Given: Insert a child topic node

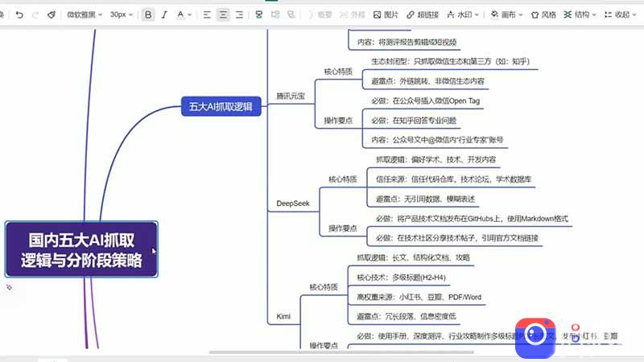Looking at the screenshot, I should (258, 14).
